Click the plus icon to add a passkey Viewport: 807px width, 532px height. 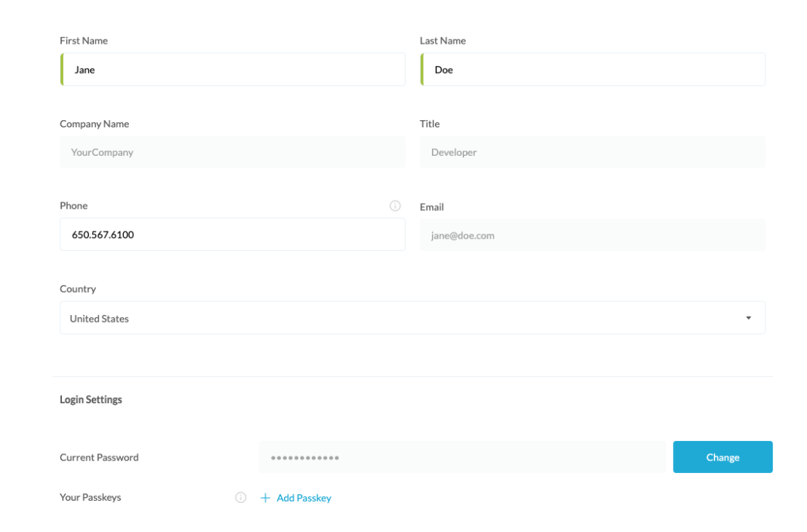point(265,498)
